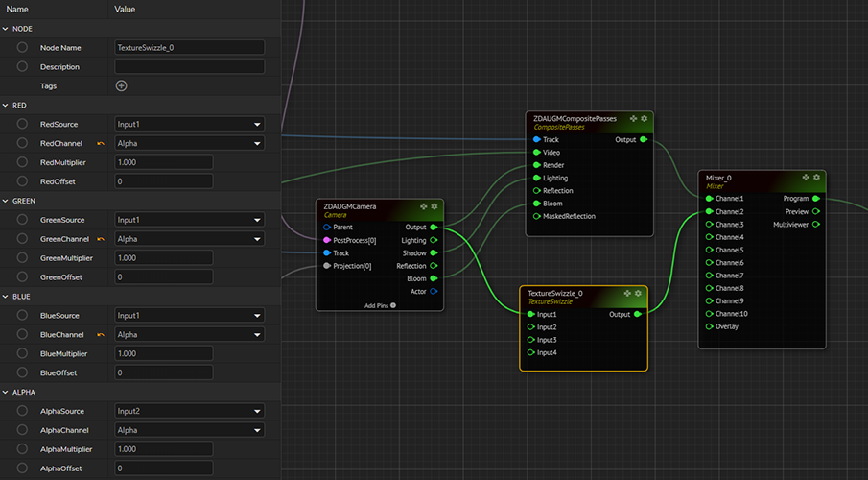This screenshot has height=480, width=868.
Task: Open gear settings on ZDAUGMCamera node
Action: coord(434,206)
